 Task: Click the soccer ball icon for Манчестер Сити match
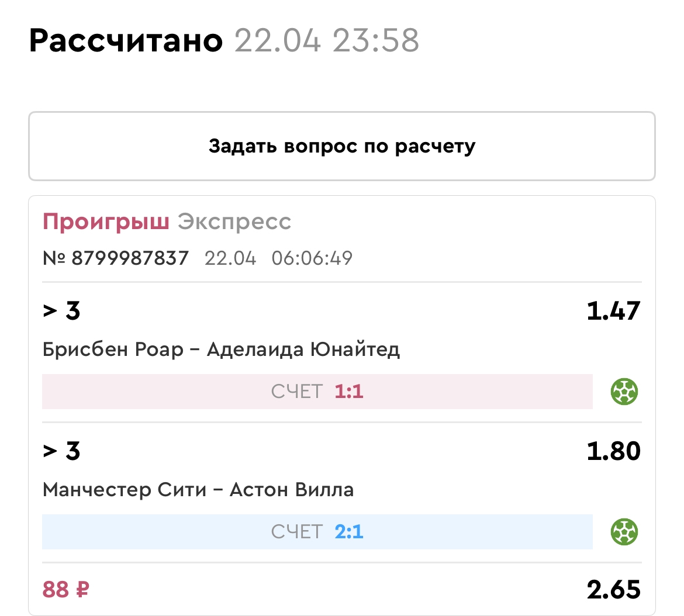[624, 532]
